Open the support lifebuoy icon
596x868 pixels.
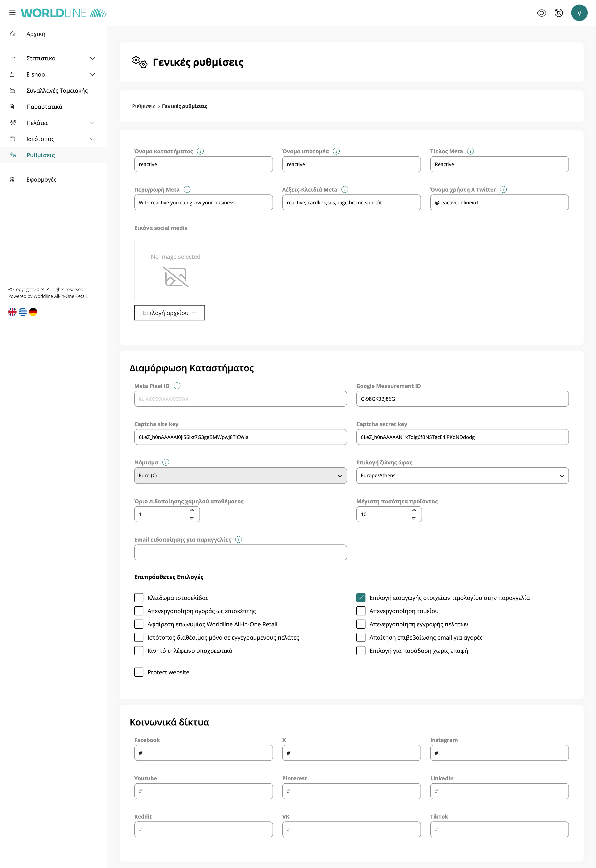558,13
